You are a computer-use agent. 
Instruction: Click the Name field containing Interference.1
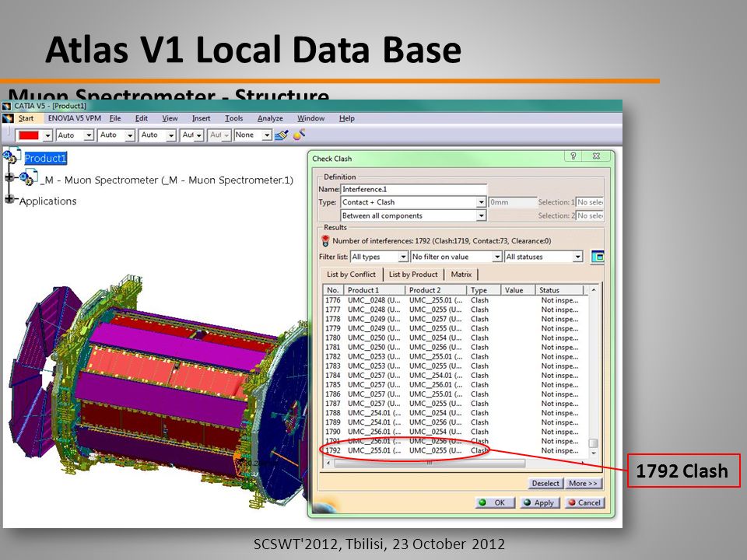(x=413, y=189)
